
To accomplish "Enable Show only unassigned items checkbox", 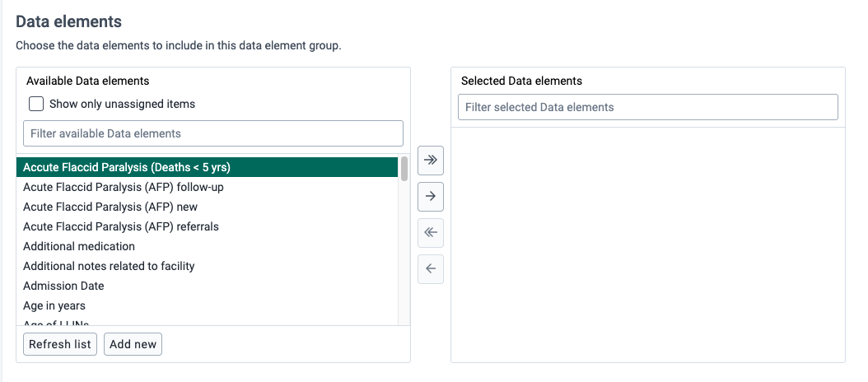I will point(36,104).
